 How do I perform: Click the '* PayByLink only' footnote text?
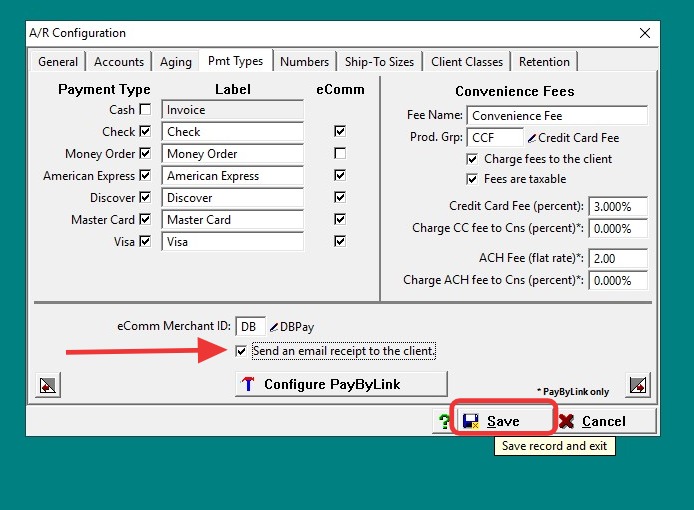573,392
